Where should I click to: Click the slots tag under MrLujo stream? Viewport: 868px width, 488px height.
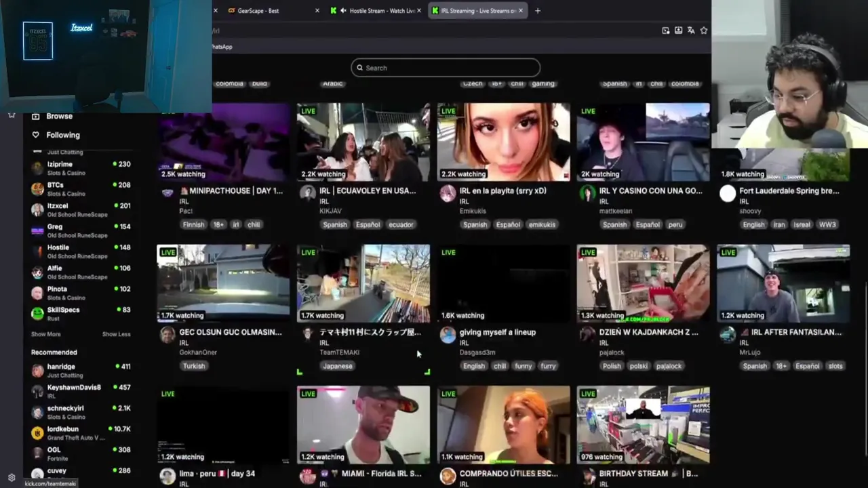click(x=835, y=366)
